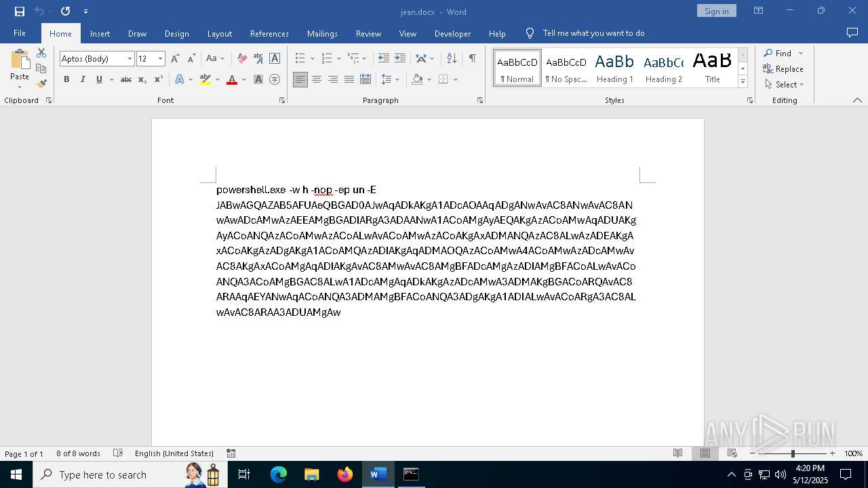
Task: Open spelling proofing status icon
Action: click(118, 453)
